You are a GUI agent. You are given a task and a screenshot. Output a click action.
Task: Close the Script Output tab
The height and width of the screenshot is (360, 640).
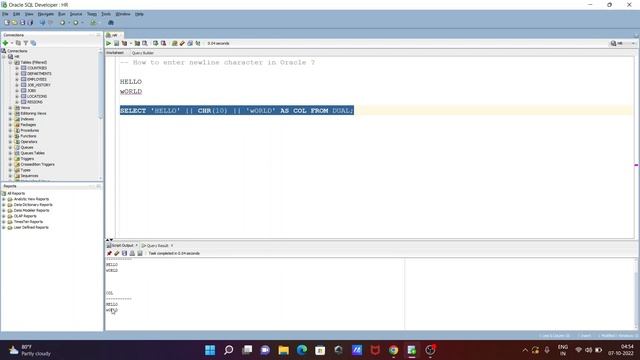137,246
